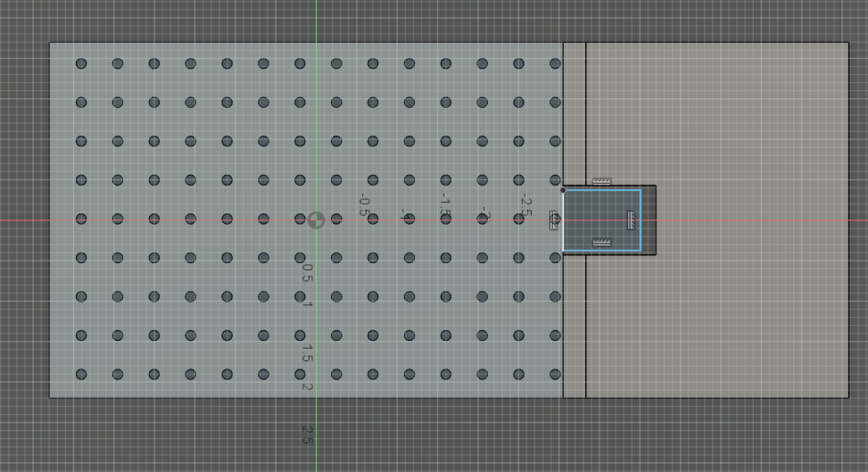Click the sketch origin point marker
Image resolution: width=868 pixels, height=472 pixels.
click(x=316, y=219)
